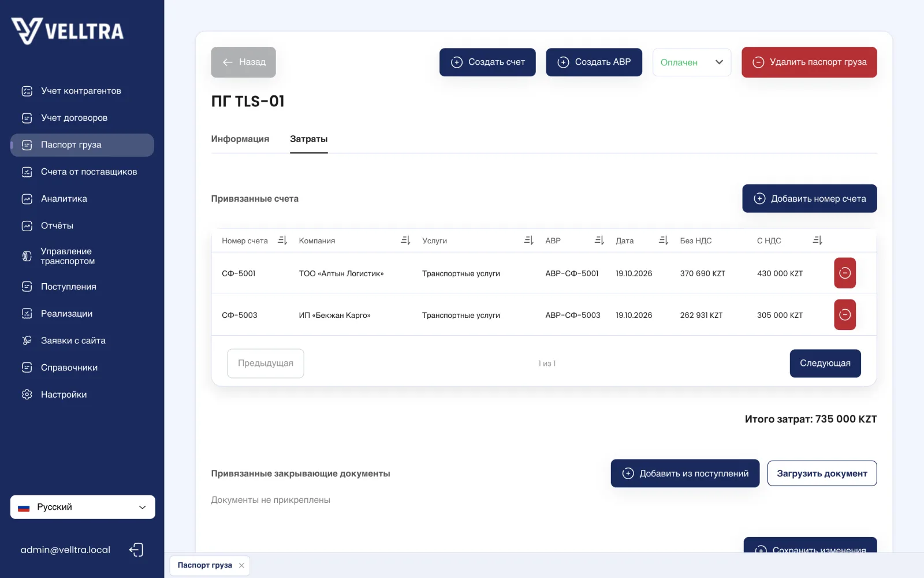Select the Счета от поставщиков icon

point(27,172)
